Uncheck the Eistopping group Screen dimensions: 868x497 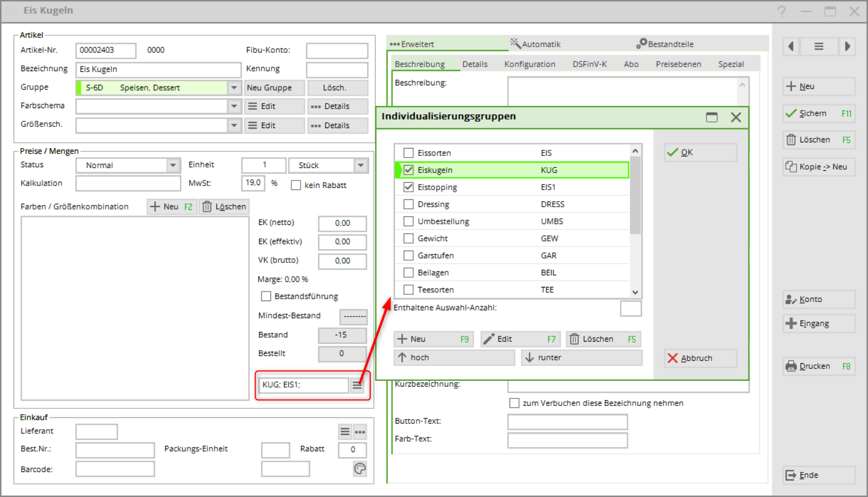pyautogui.click(x=408, y=187)
